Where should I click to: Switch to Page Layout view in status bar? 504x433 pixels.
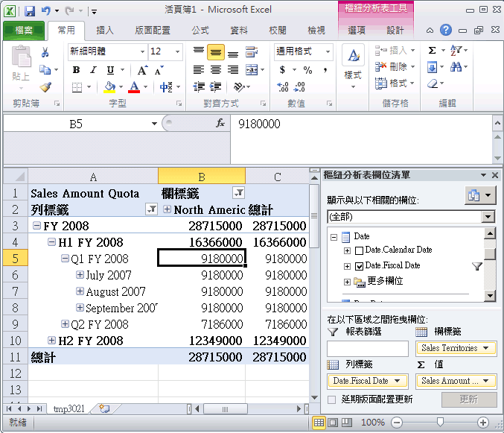coord(333,423)
